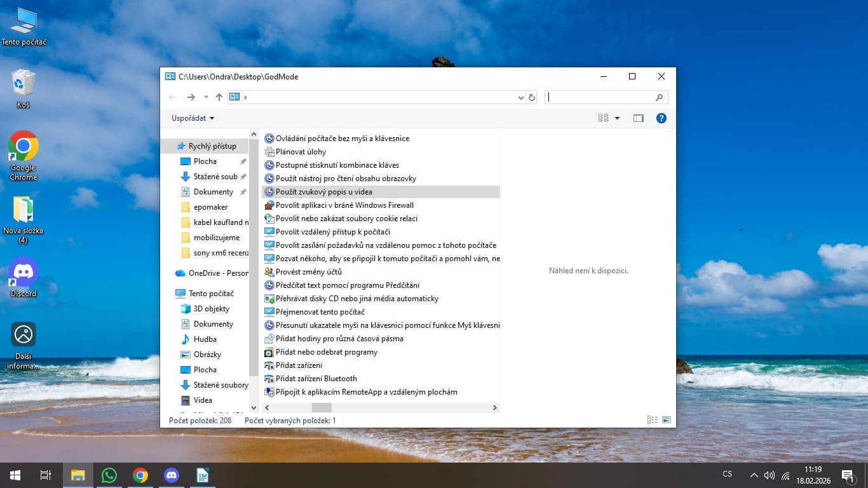Open Rychlý přístup in navigation pane
The width and height of the screenshot is (868, 488).
212,146
